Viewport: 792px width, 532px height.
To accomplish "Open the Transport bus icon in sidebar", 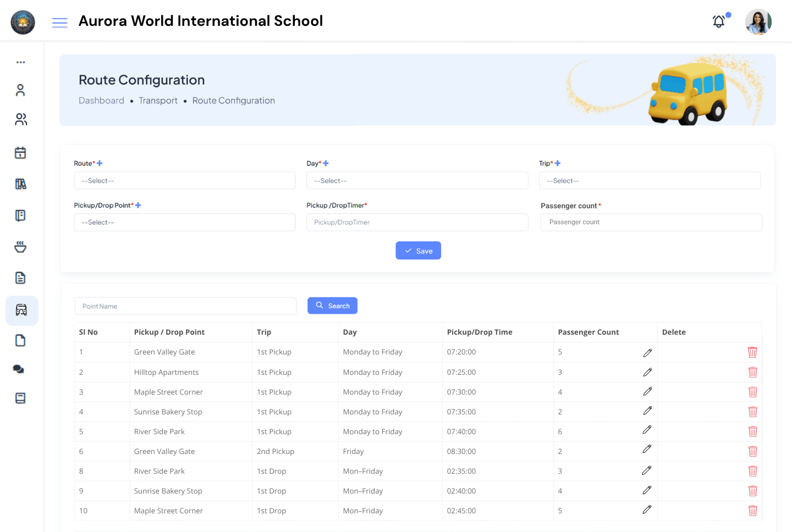I will 20,310.
